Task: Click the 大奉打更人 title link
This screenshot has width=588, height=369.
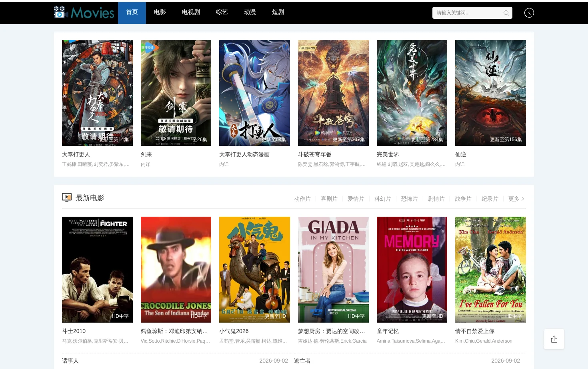Action: (76, 154)
